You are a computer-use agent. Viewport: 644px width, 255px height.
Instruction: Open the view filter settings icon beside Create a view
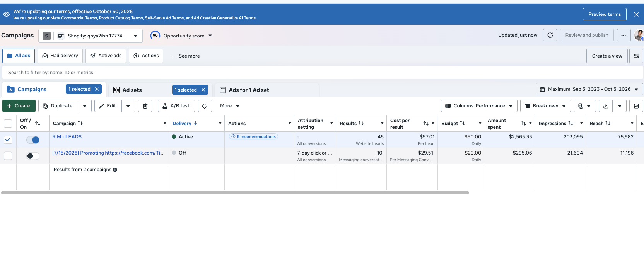click(636, 56)
